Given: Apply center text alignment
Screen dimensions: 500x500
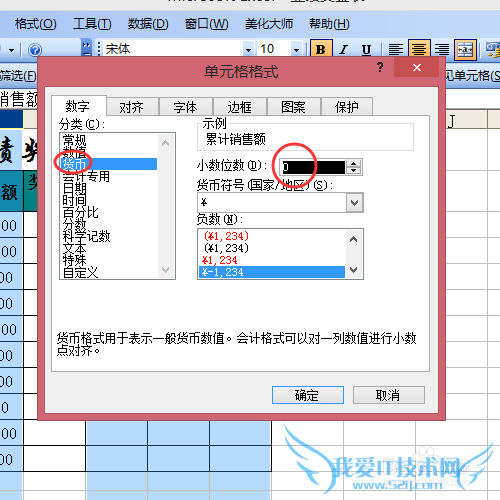Looking at the screenshot, I should 419,49.
